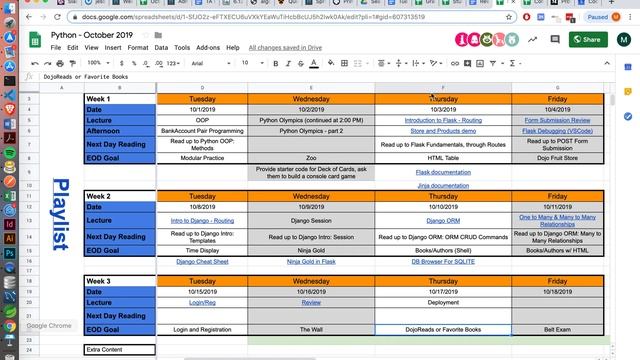Insert comment from toolbar
Screen dimensions: 640x360
tap(467, 63)
